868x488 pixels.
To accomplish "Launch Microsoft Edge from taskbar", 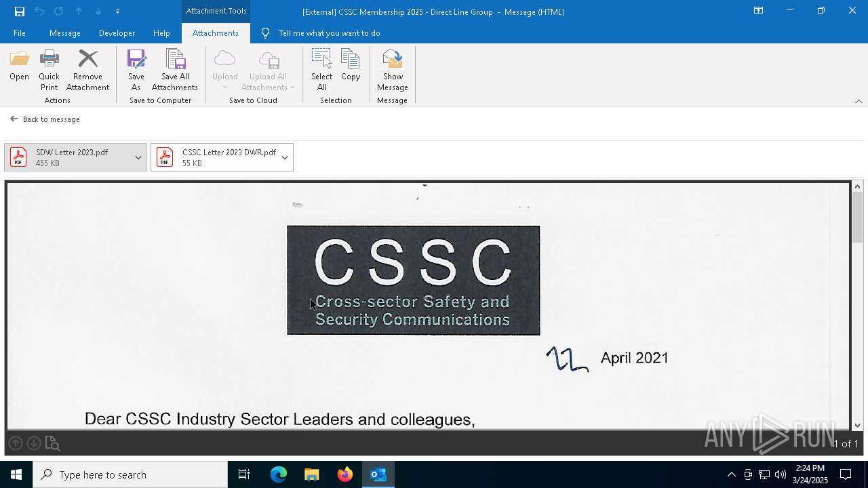I will tap(279, 474).
